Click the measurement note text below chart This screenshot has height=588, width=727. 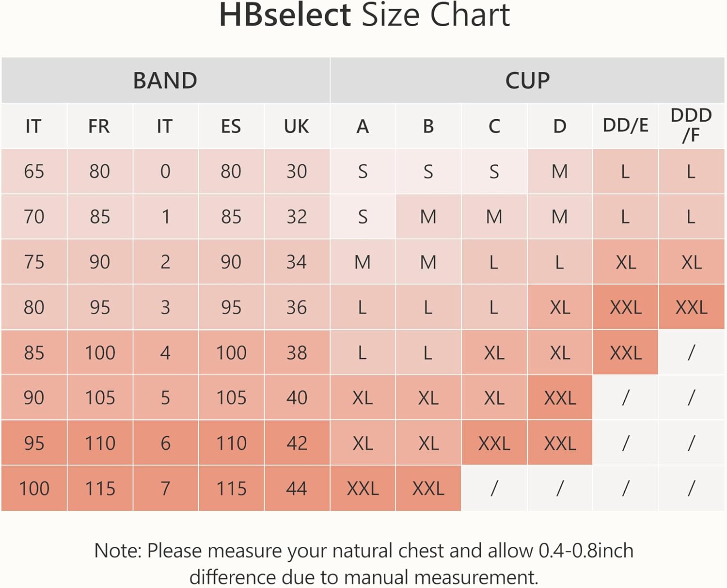point(364,564)
